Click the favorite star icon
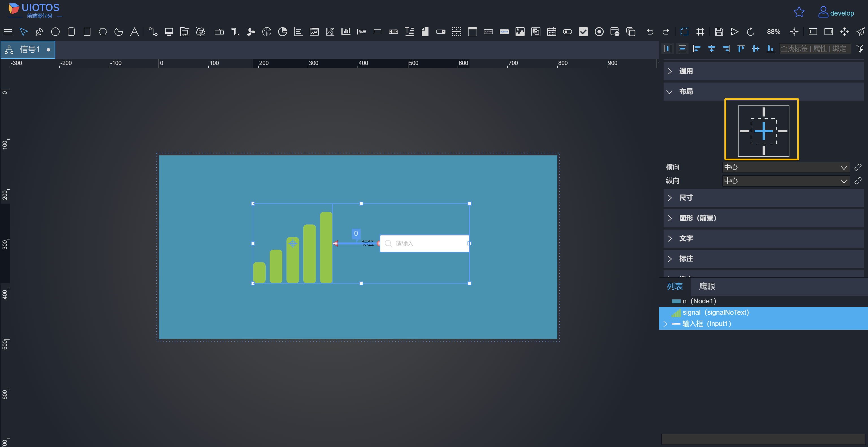This screenshot has height=447, width=868. coord(799,12)
